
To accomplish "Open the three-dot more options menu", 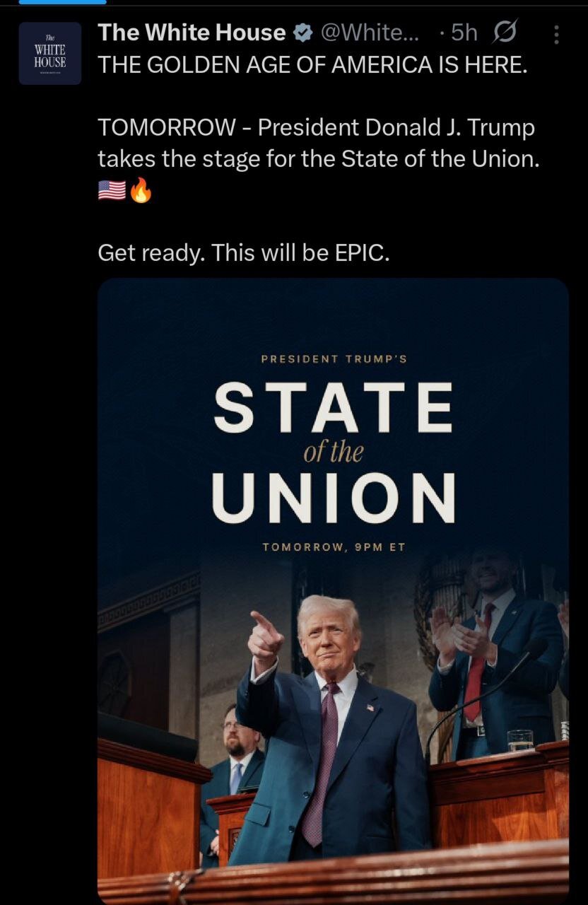I will (x=557, y=35).
